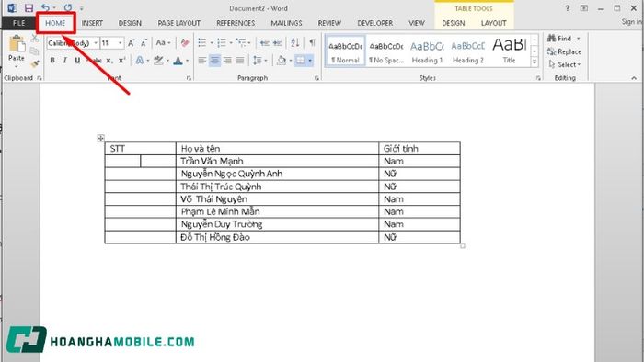Switch to the DEVELOPER tab
The width and height of the screenshot is (644, 362).
375,23
